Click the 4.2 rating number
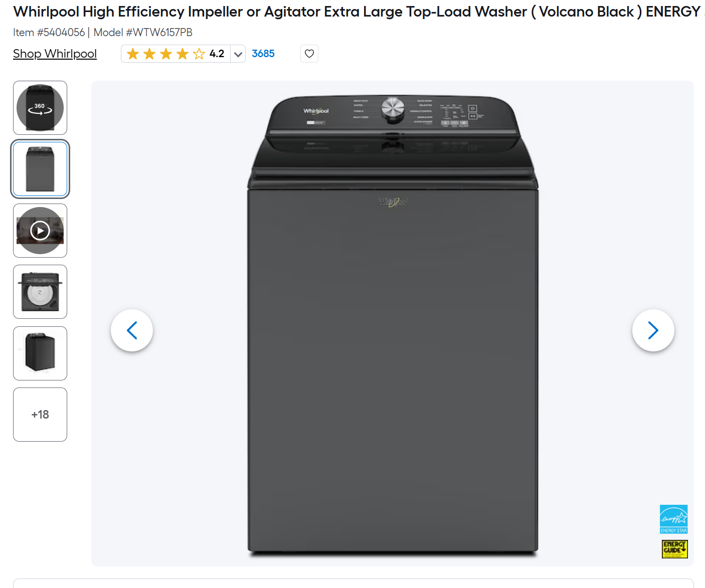705x588 pixels. coord(217,54)
